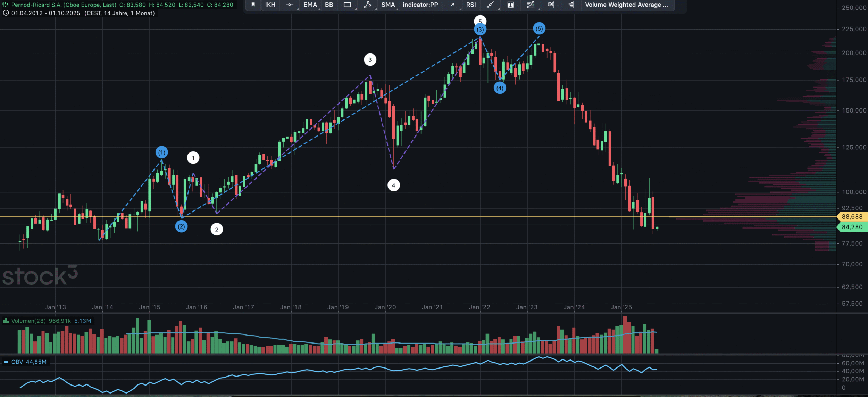This screenshot has height=397, width=868.
Task: Select the text annotation tool
Action: point(510,5)
